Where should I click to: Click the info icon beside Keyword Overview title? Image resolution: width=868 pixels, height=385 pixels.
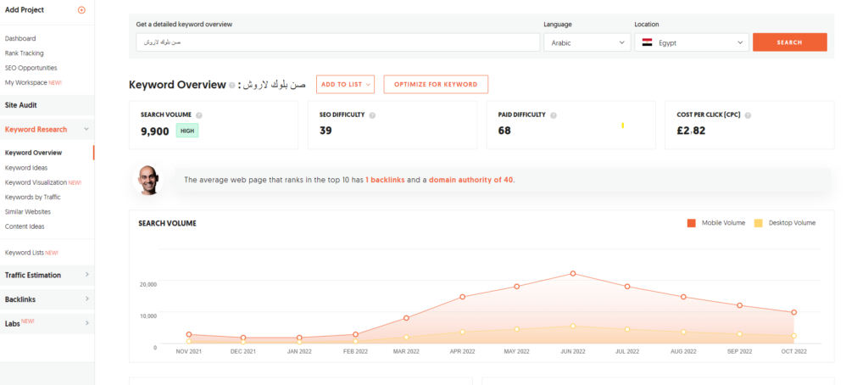coord(231,85)
